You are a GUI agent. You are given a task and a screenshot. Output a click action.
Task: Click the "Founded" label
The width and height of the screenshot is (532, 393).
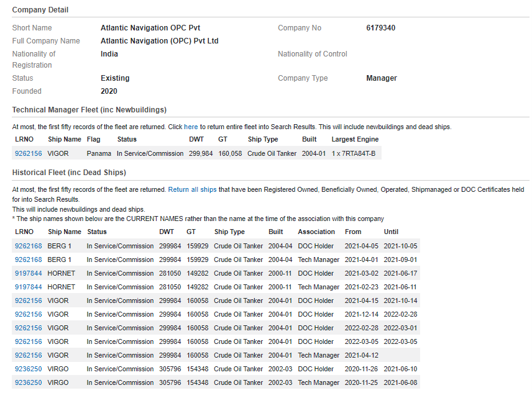pyautogui.click(x=27, y=91)
